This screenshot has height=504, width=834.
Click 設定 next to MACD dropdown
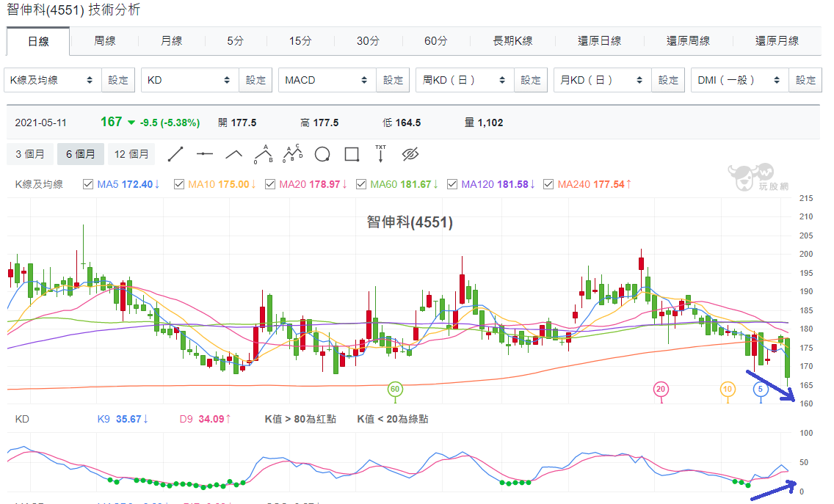[x=393, y=80]
